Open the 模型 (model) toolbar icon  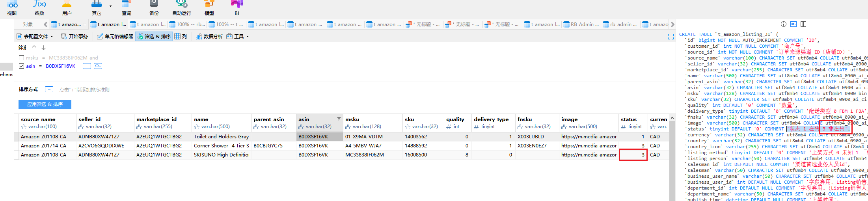[x=209, y=8]
